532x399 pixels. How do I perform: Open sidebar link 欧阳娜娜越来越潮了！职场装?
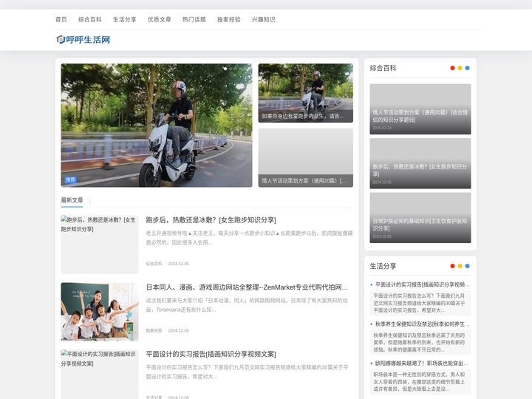coord(422,364)
